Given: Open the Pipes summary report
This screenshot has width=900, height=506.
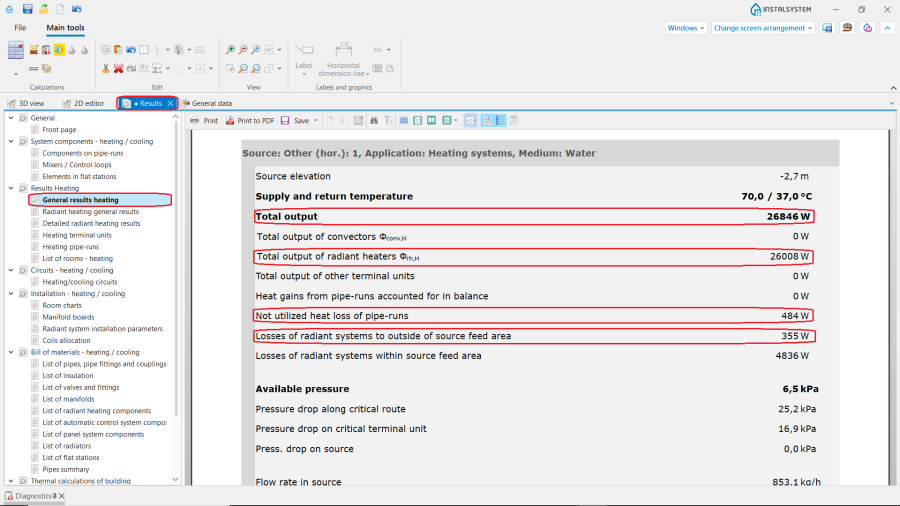Looking at the screenshot, I should (x=66, y=469).
